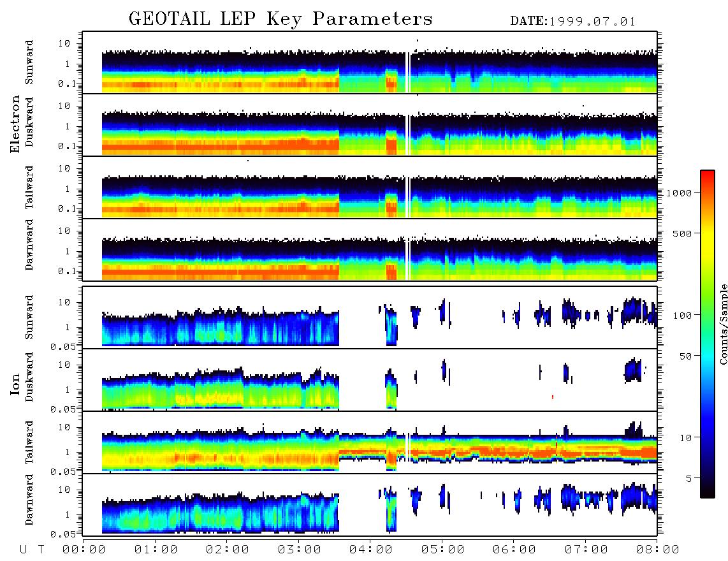The width and height of the screenshot is (728, 561).
Task: Select the 02:00 time tick label
Action: click(228, 550)
